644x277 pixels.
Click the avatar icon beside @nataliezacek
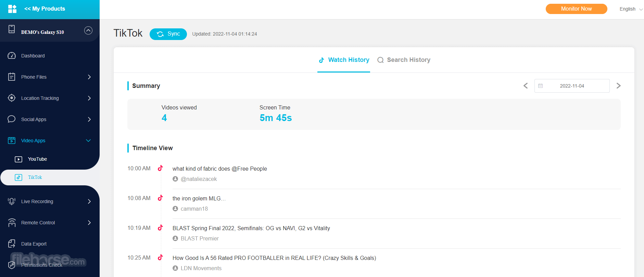[x=175, y=179]
